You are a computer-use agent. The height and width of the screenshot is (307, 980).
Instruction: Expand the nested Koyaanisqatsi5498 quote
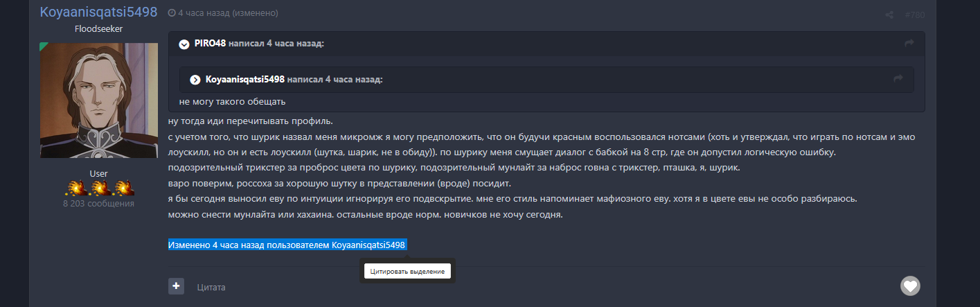(195, 80)
